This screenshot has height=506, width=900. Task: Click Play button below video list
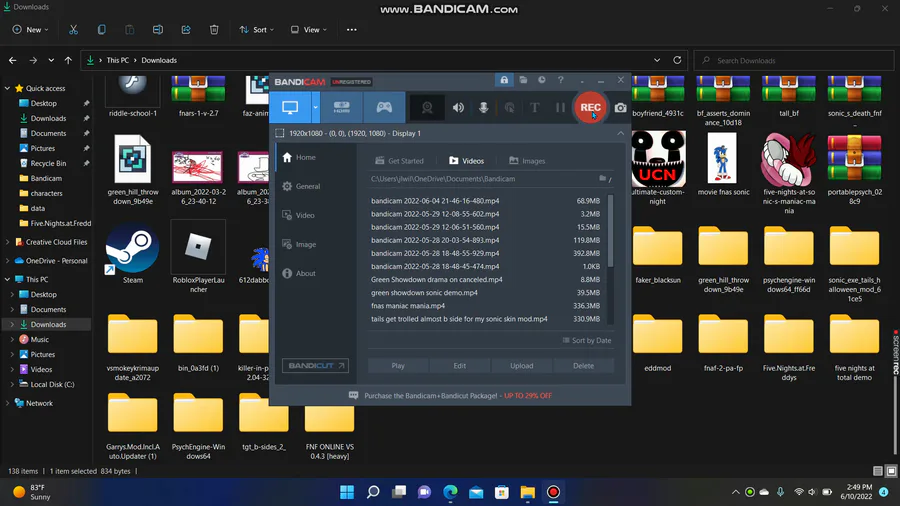[x=398, y=365]
